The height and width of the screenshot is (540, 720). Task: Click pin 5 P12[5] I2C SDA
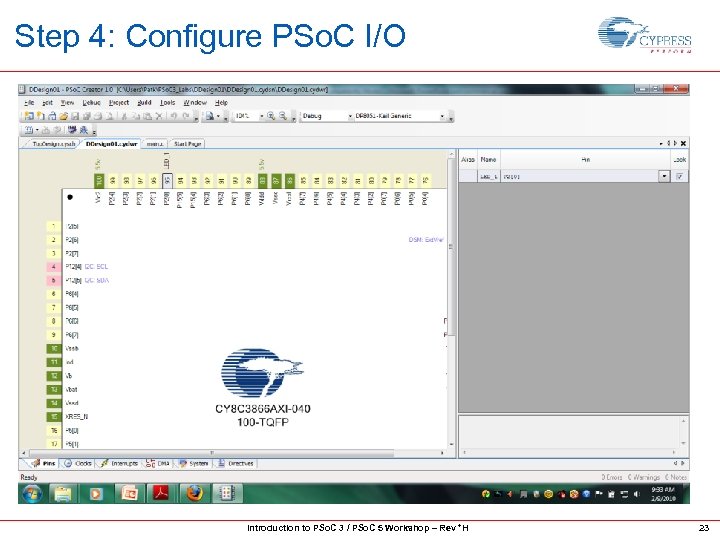53,281
